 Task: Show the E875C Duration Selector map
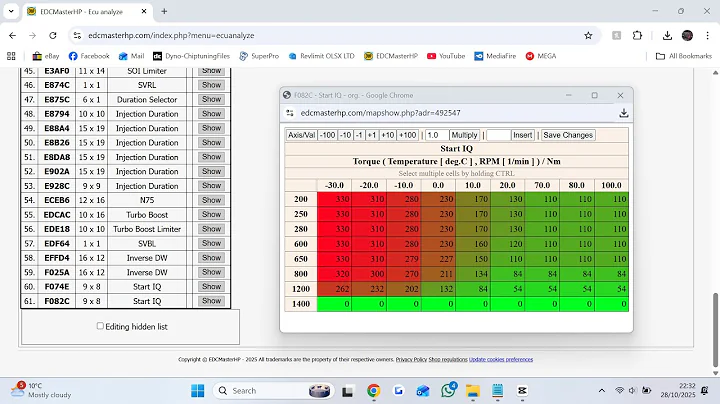212,99
